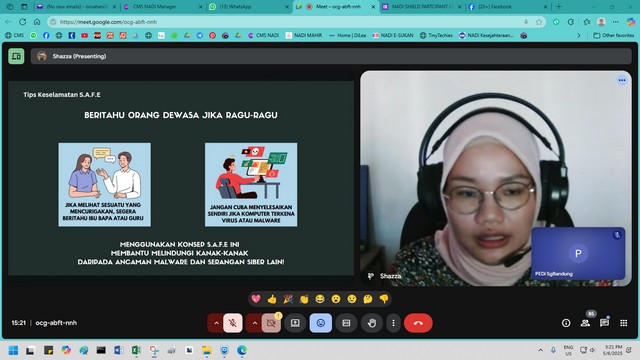Toggle the camera off button
Image resolution: width=640 pixels, height=360 pixels.
[x=271, y=323]
